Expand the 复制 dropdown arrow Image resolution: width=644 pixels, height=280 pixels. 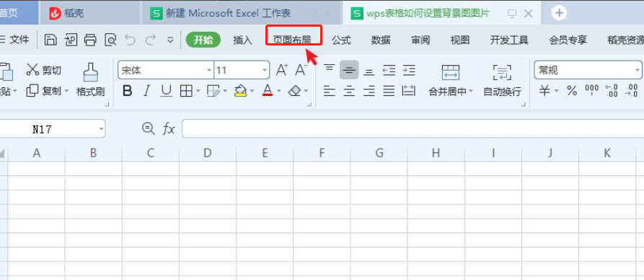pyautogui.click(x=66, y=91)
